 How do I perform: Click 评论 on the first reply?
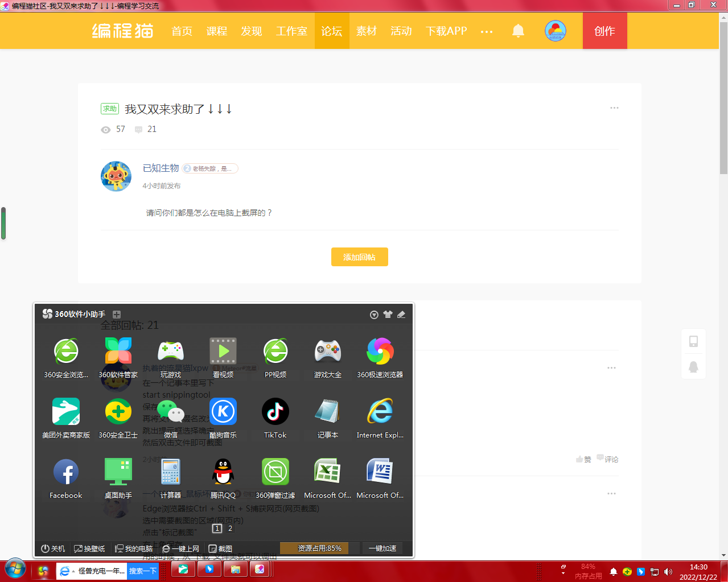[x=608, y=459]
